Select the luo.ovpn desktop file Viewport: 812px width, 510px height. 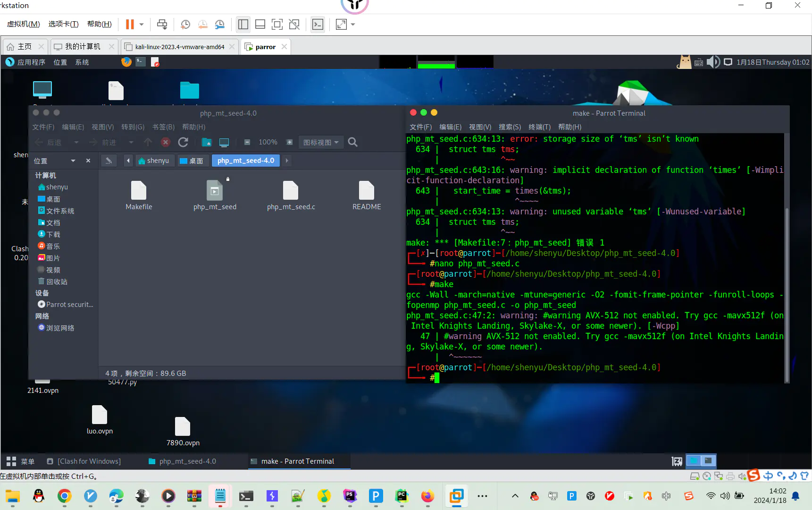pos(100,420)
